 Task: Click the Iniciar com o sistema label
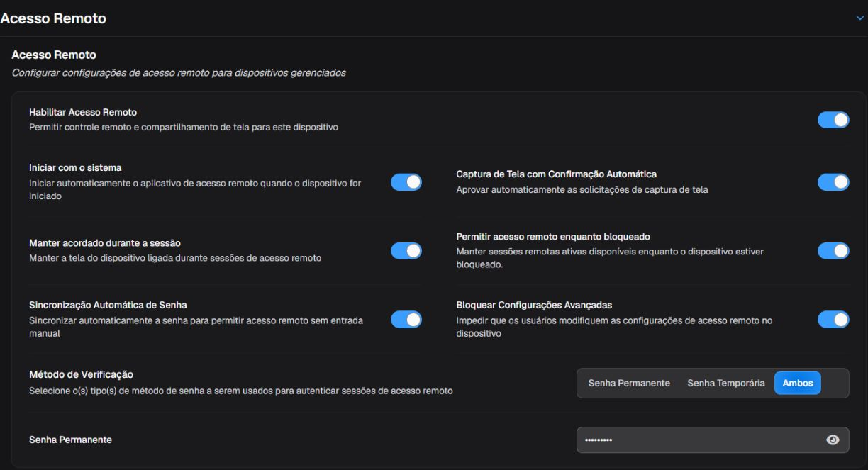coord(75,167)
